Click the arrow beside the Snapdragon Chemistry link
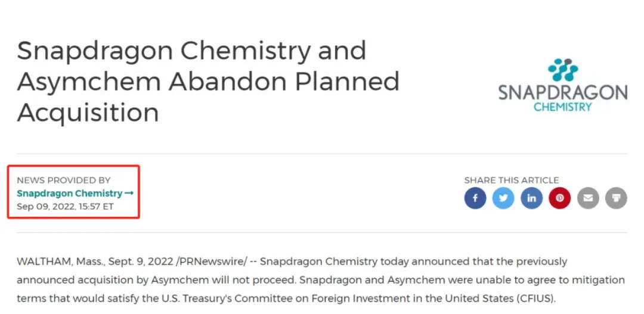644x314 pixels. (129, 193)
